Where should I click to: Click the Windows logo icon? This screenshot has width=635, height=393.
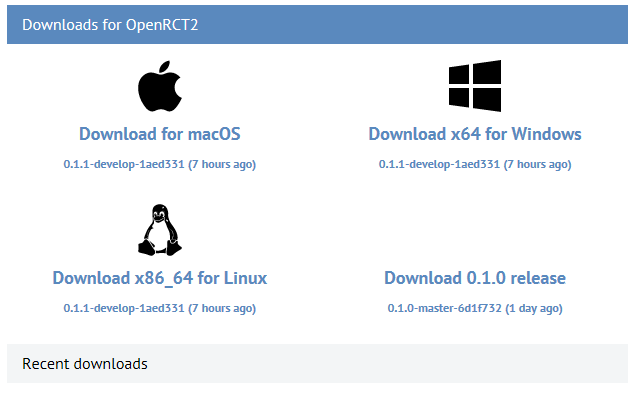click(x=475, y=86)
